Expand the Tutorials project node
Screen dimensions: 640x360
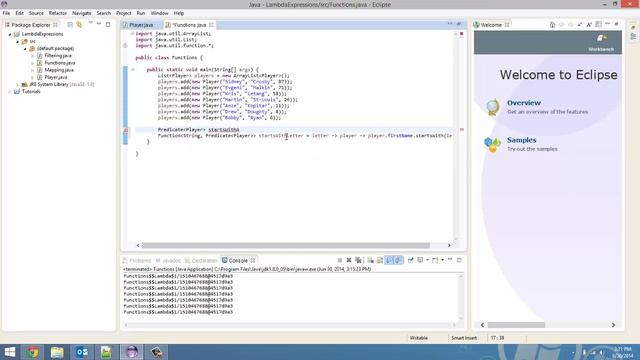tap(10, 92)
